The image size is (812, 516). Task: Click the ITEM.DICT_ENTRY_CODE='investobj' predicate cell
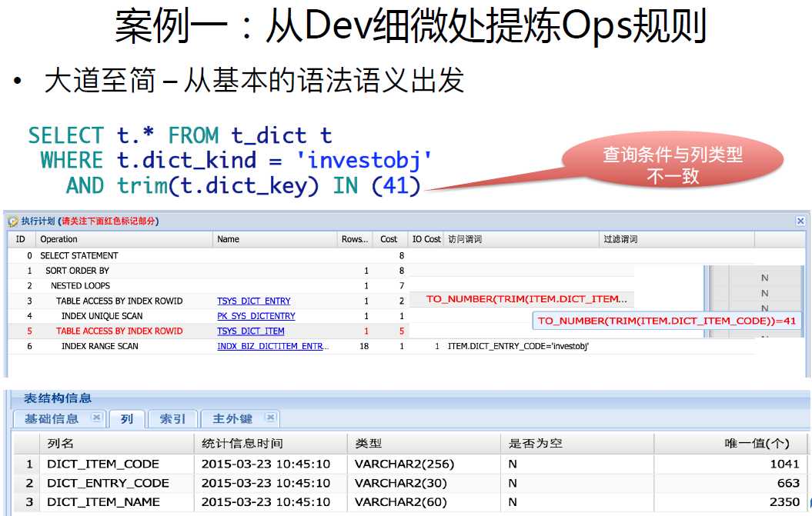click(x=518, y=346)
